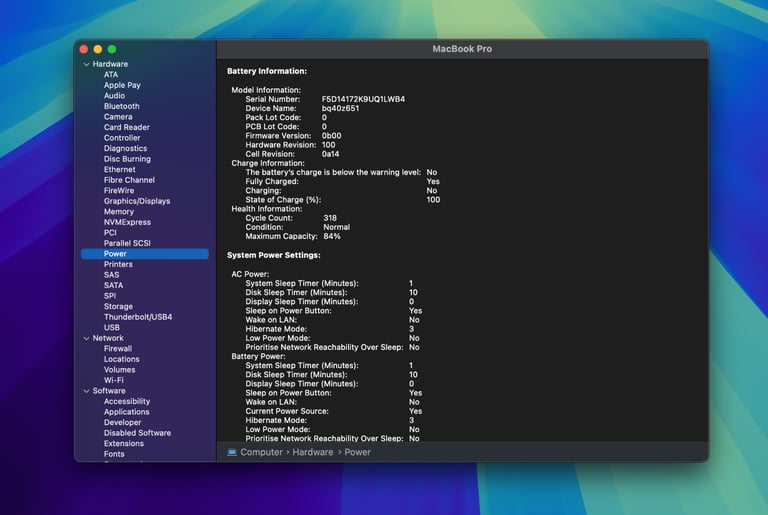Select Wi-Fi in the sidebar
The image size is (768, 515).
(x=114, y=380)
